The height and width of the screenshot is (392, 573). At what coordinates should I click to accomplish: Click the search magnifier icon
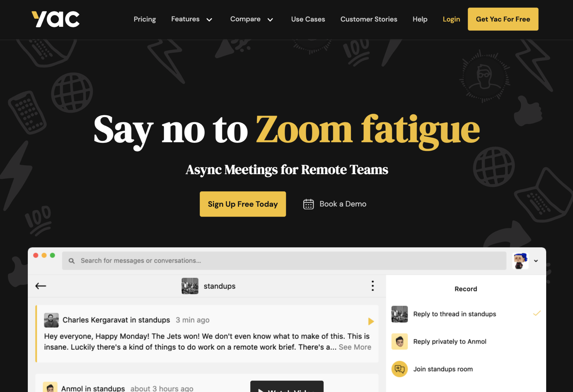[x=72, y=261]
